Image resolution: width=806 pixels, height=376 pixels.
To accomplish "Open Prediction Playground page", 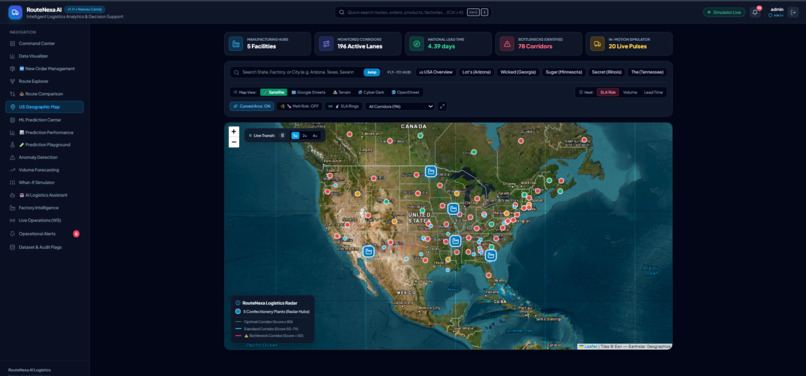I will [x=44, y=145].
